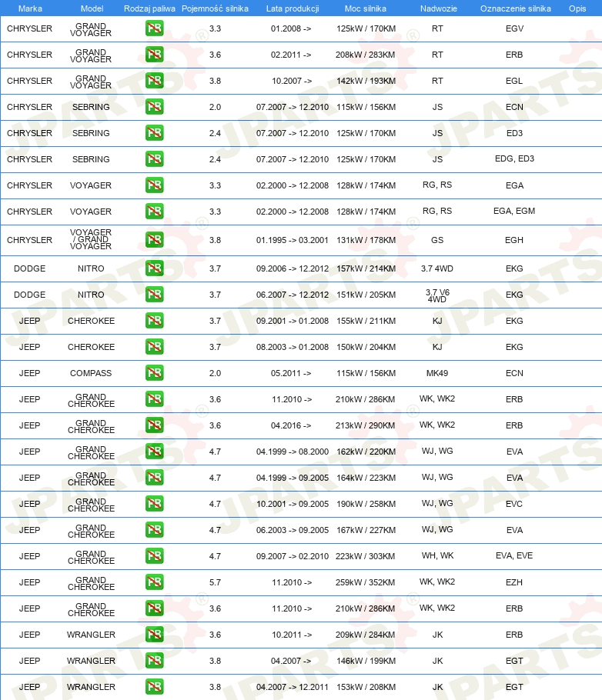Click fuel icon in Voyager EGA, EGM row
Image resolution: width=602 pixels, height=700 pixels.
pos(154,212)
